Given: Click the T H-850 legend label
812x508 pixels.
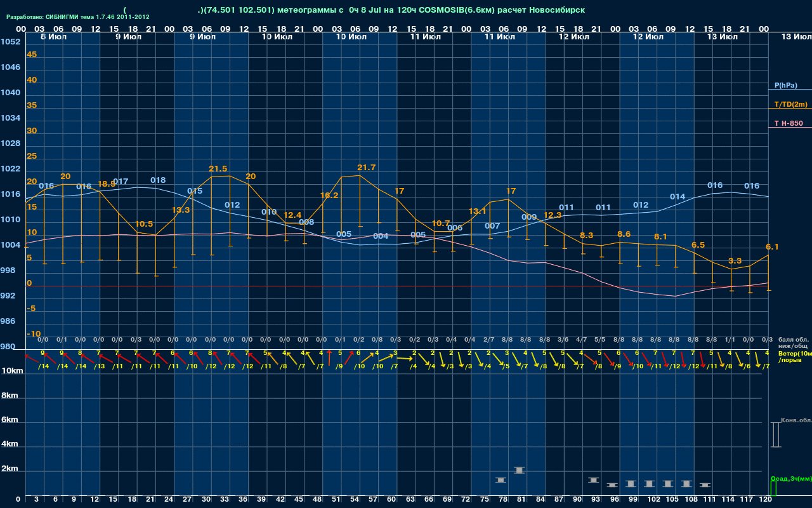Looking at the screenshot, I should point(789,123).
